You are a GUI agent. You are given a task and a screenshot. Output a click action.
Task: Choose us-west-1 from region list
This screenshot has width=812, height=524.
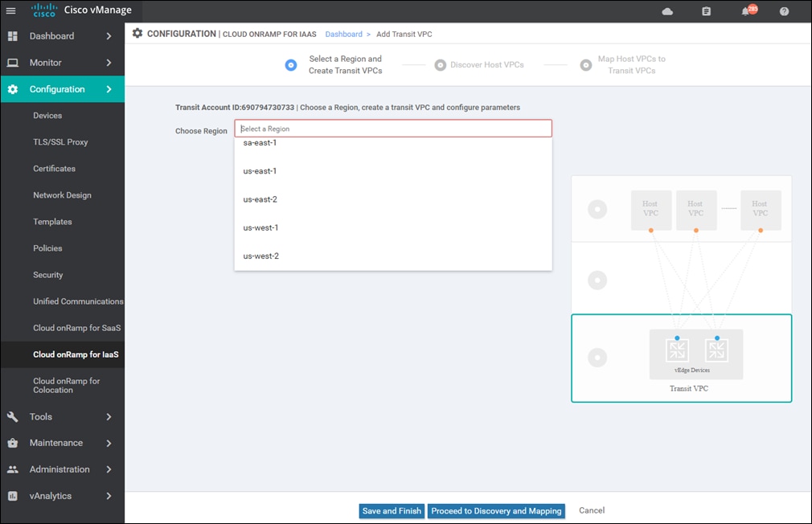393,227
